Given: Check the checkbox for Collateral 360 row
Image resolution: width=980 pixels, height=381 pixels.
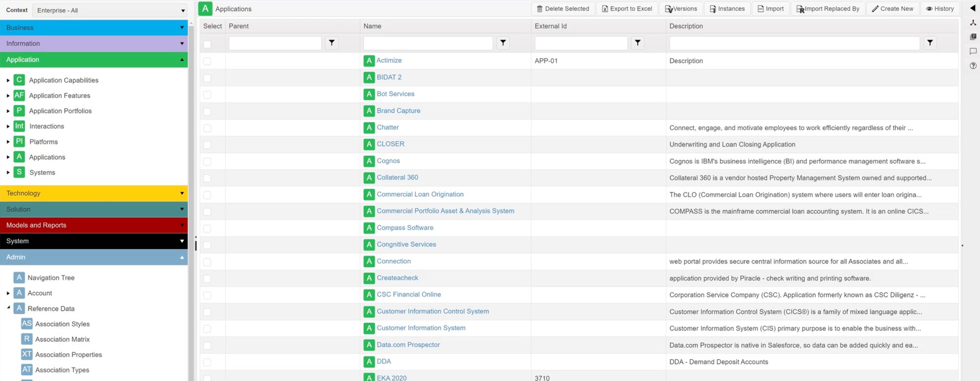Looking at the screenshot, I should tap(207, 178).
